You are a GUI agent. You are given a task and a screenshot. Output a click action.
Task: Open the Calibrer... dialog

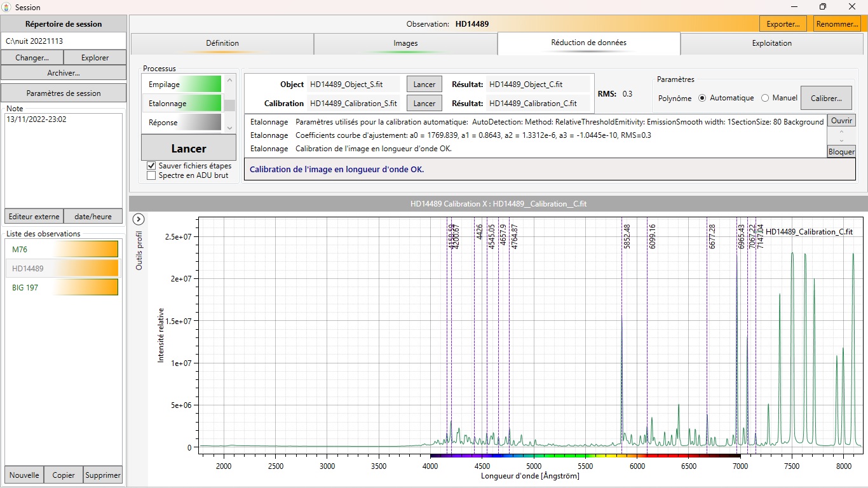point(826,98)
